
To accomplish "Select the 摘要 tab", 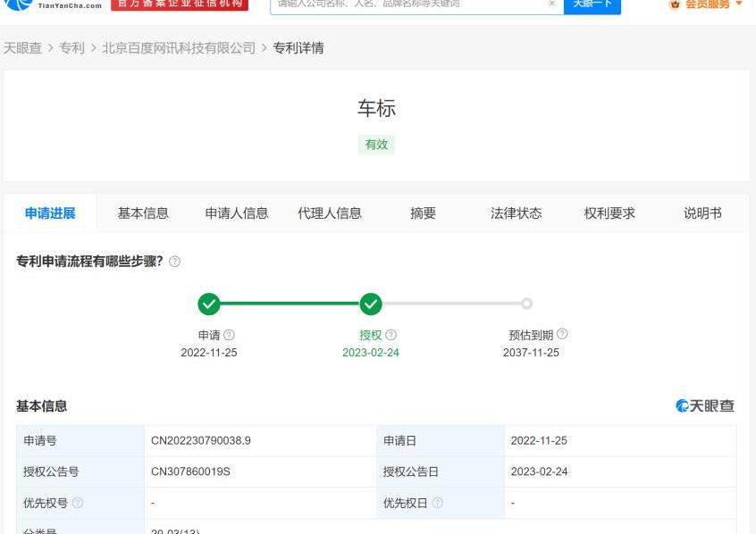I will [x=423, y=213].
